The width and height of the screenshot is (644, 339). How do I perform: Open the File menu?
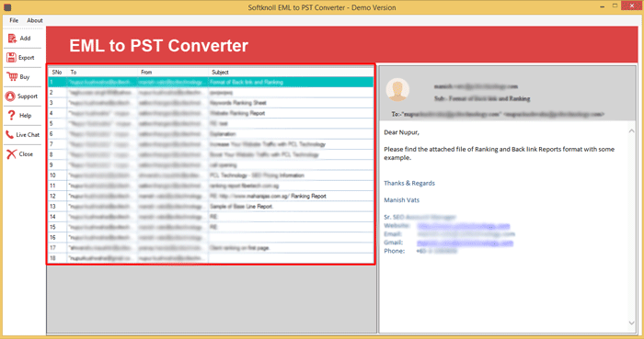click(14, 20)
